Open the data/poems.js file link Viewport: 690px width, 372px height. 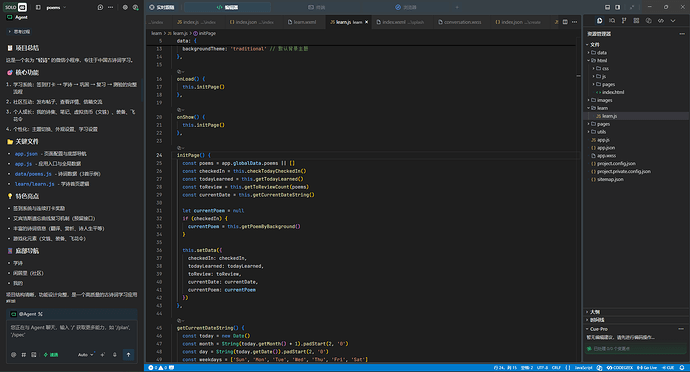(x=33, y=174)
